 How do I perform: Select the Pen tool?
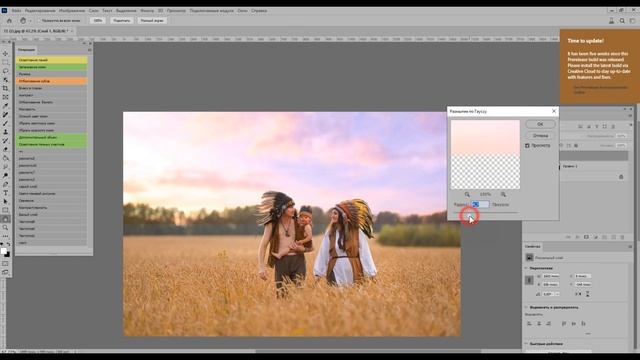[x=5, y=184]
